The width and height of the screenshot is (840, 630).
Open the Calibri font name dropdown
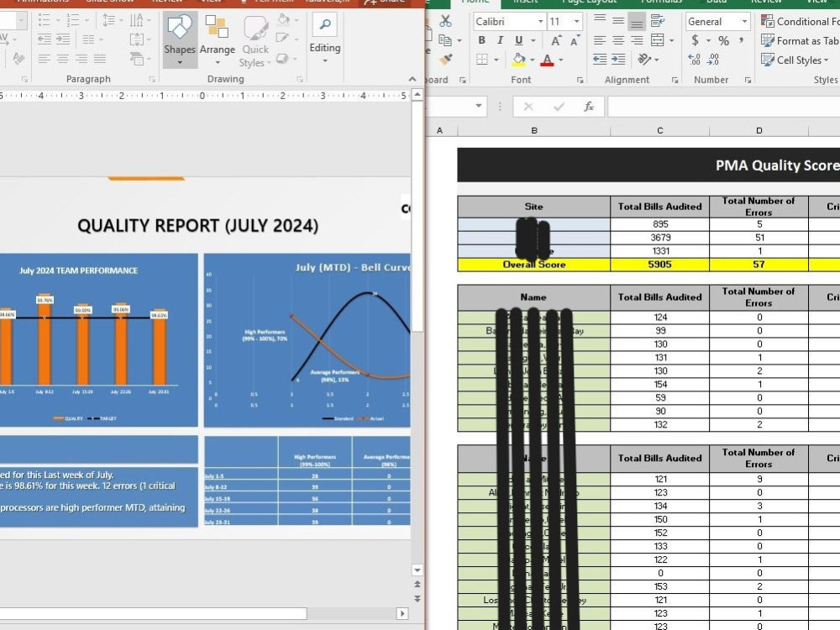[x=540, y=22]
